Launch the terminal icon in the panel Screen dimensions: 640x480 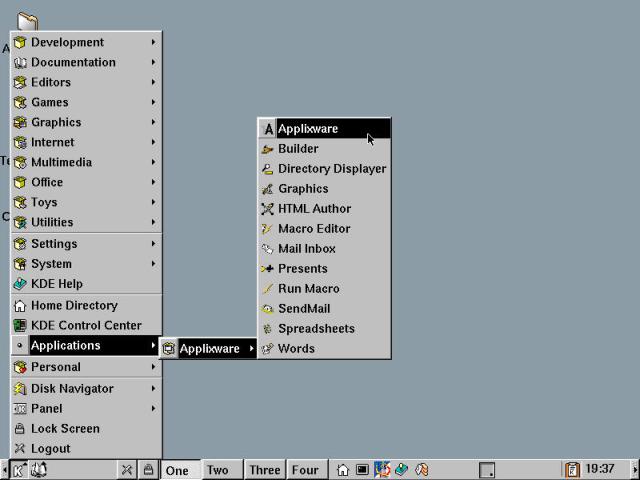tap(362, 469)
